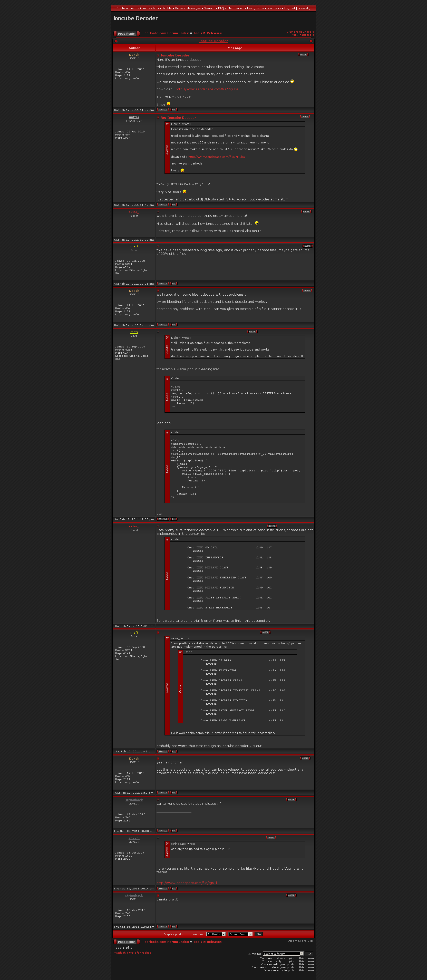427x980 pixels.
Task: Expand the 'Select a forum' jump dropdown
Action: coord(283,954)
